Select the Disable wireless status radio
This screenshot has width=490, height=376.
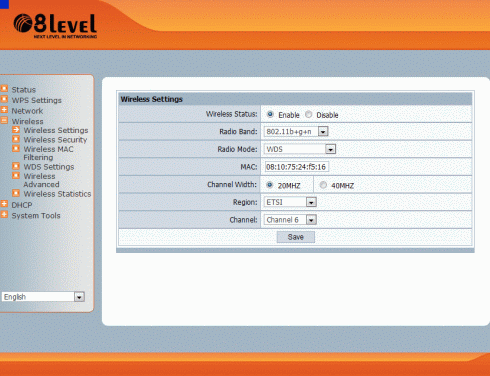(309, 114)
